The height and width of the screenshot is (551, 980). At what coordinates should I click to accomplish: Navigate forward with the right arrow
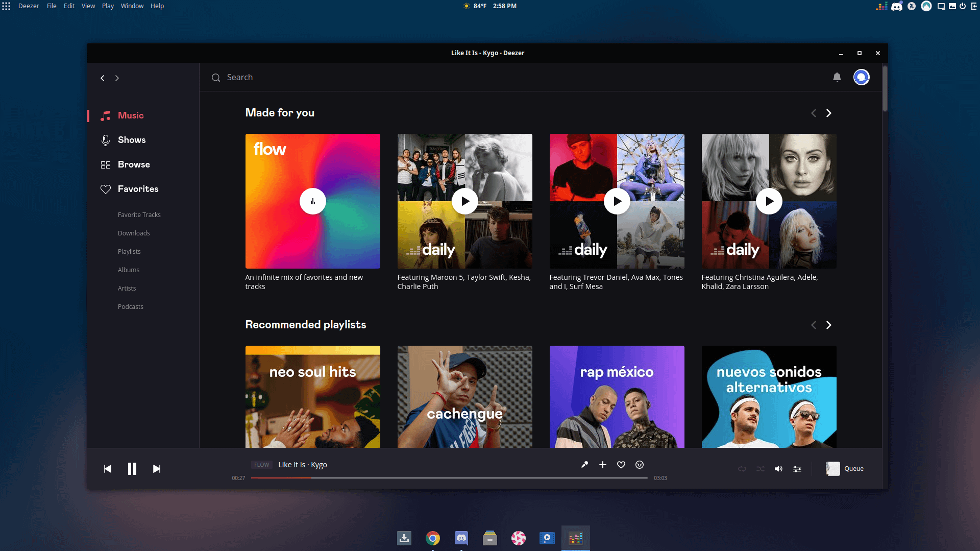tap(117, 78)
